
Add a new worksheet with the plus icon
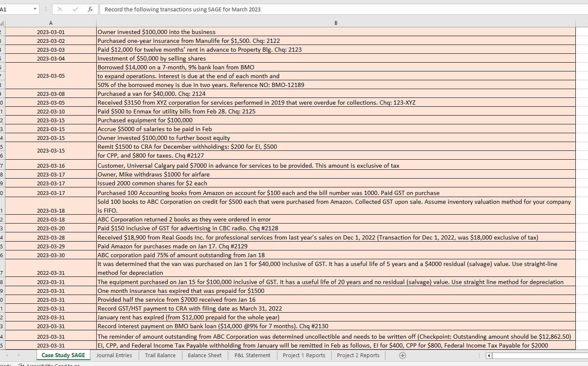point(402,355)
